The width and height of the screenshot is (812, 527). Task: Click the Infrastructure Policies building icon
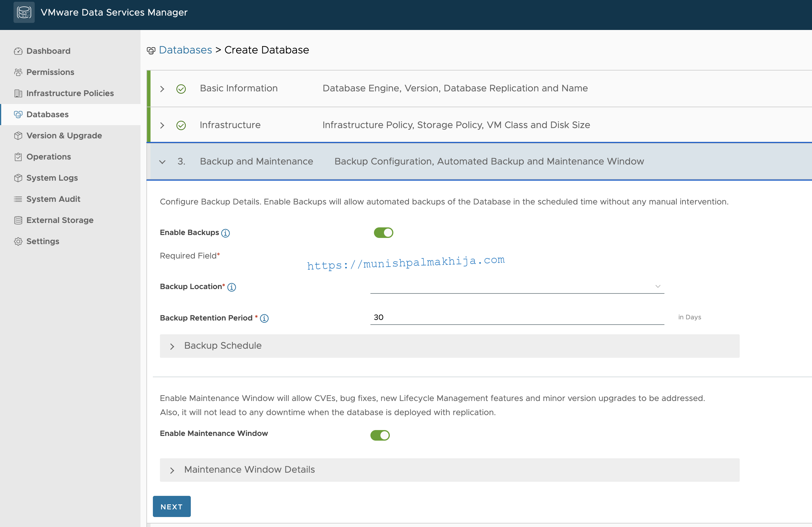pyautogui.click(x=18, y=93)
